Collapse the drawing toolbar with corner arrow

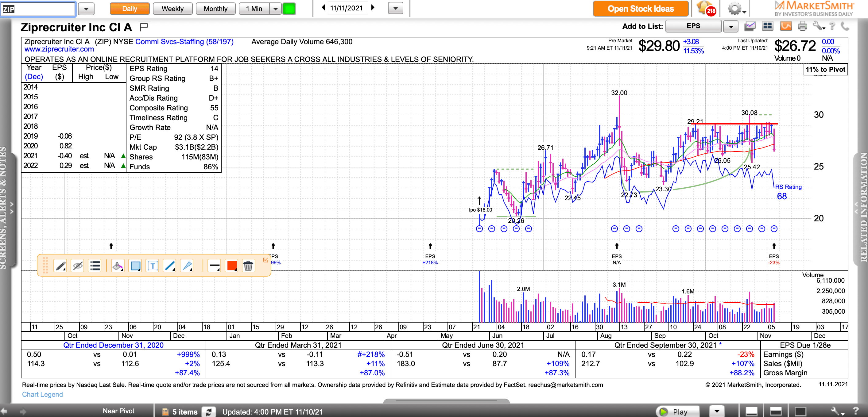(265, 259)
